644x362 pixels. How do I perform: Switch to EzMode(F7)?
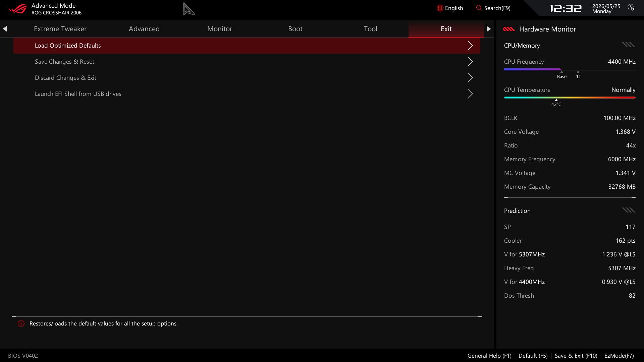click(x=619, y=356)
